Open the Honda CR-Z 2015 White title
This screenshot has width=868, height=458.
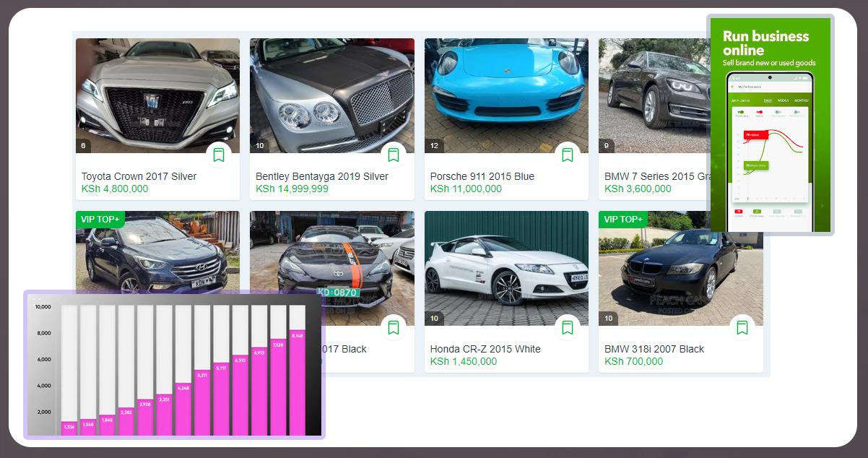pyautogui.click(x=485, y=349)
